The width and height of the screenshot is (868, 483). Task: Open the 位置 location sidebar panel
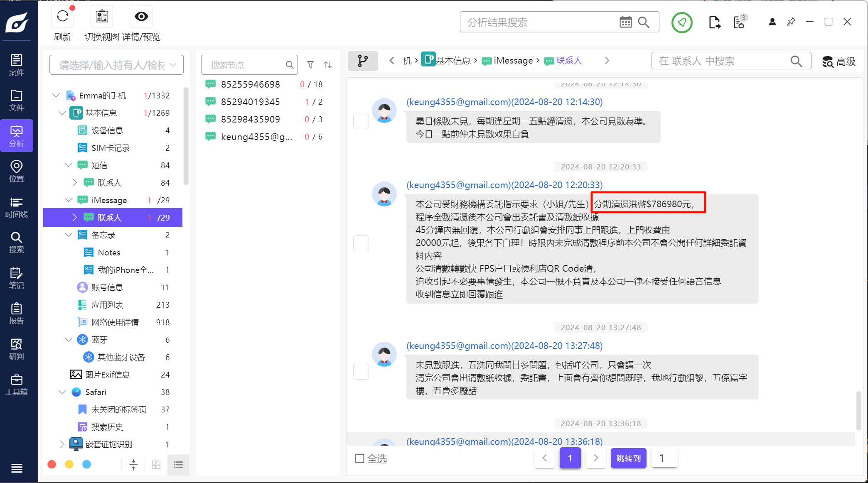(x=17, y=171)
